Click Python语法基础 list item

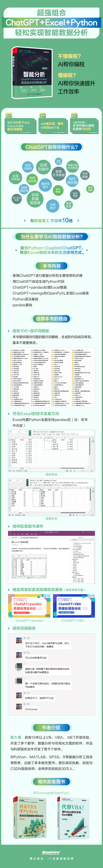coord(25,299)
